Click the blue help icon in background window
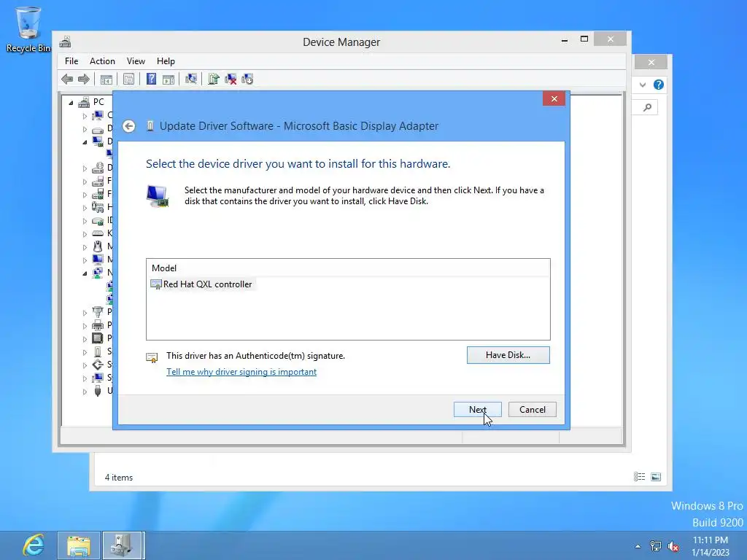Image resolution: width=747 pixels, height=560 pixels. pos(659,85)
